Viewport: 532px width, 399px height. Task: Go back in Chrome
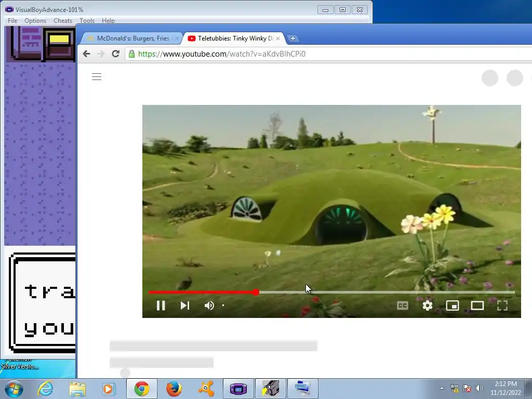pos(87,54)
